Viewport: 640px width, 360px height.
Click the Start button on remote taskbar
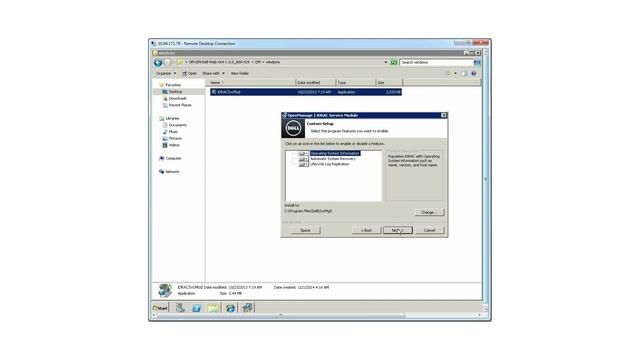(160, 308)
